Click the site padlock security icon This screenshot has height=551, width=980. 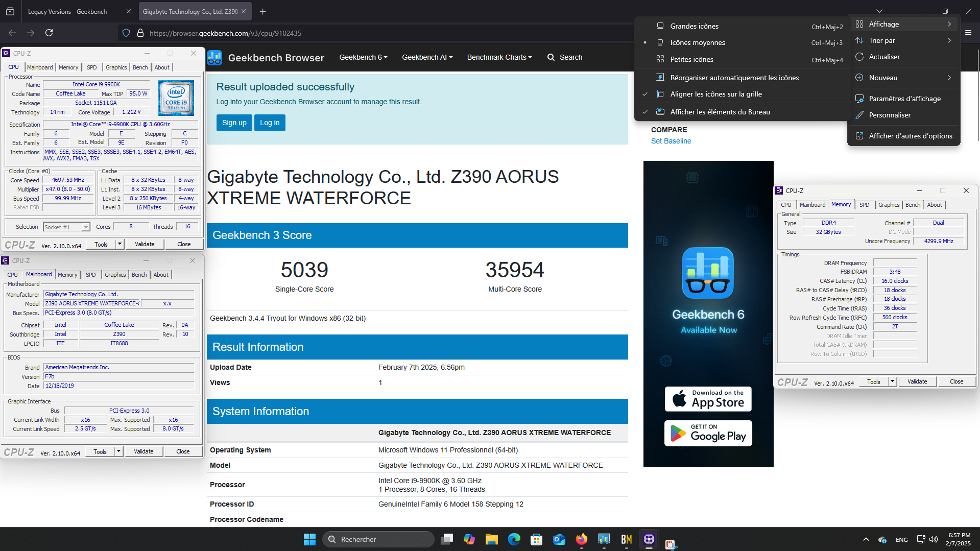(140, 33)
